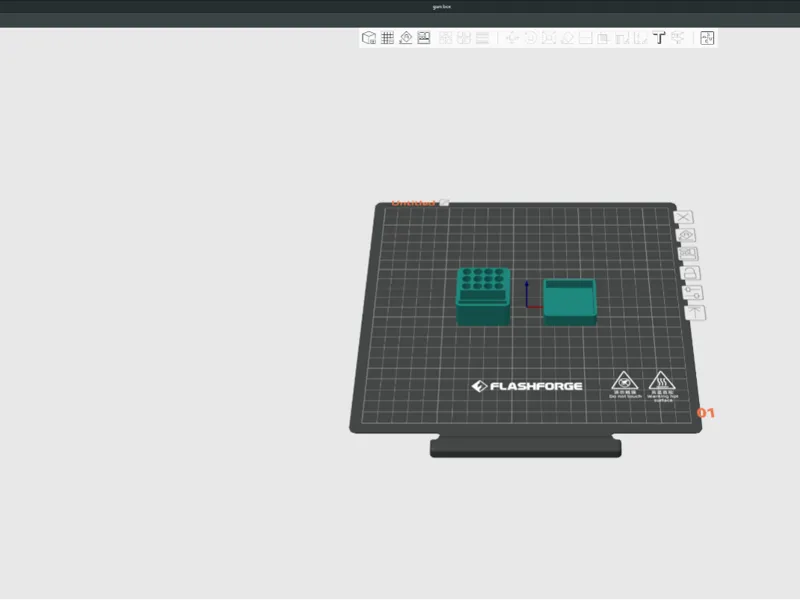The width and height of the screenshot is (800, 600).
Task: Open the Variable layer height tool
Action: (482, 38)
